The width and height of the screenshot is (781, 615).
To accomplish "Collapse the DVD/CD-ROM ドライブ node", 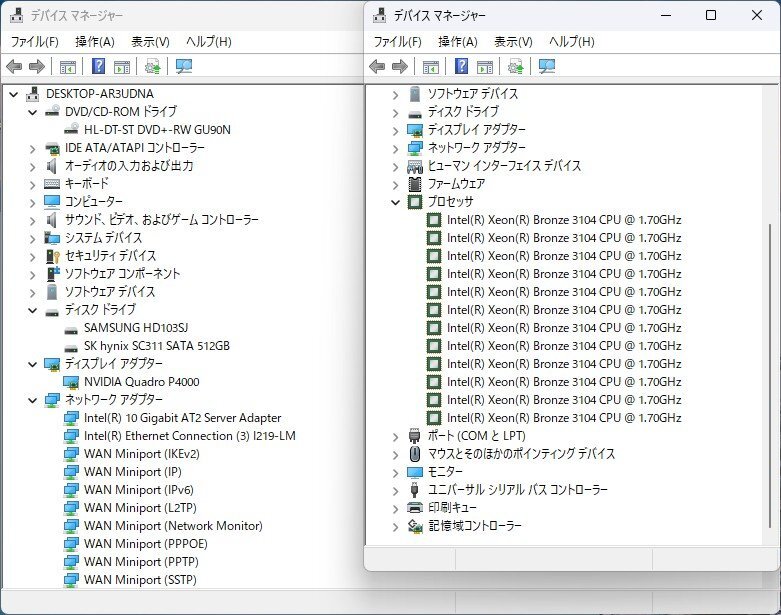I will coord(32,112).
